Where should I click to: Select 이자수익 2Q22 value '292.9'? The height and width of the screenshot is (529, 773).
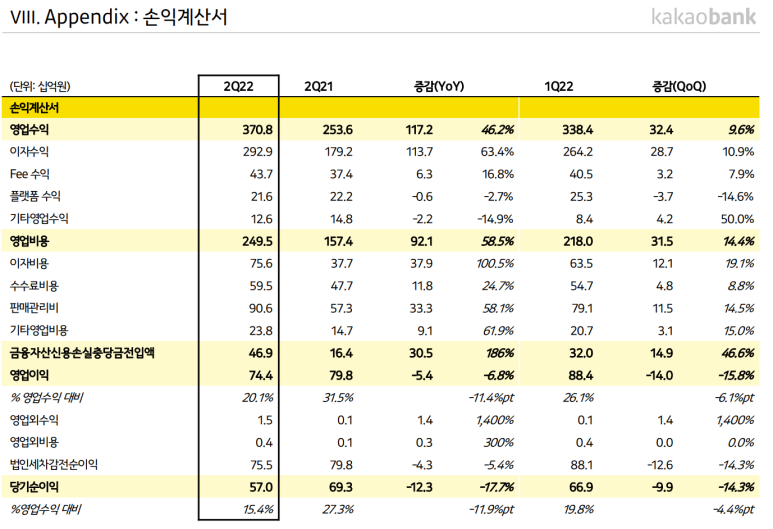(257, 152)
